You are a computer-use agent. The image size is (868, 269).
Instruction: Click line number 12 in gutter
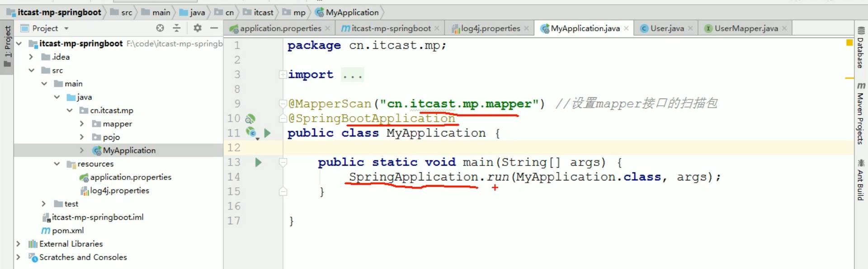click(x=234, y=148)
